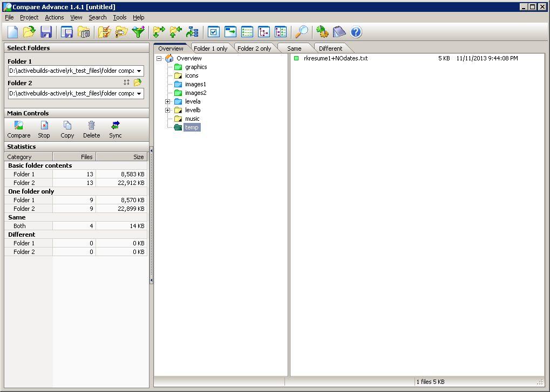Click the upper splitter collapse arrow beside Statistics

(151, 150)
